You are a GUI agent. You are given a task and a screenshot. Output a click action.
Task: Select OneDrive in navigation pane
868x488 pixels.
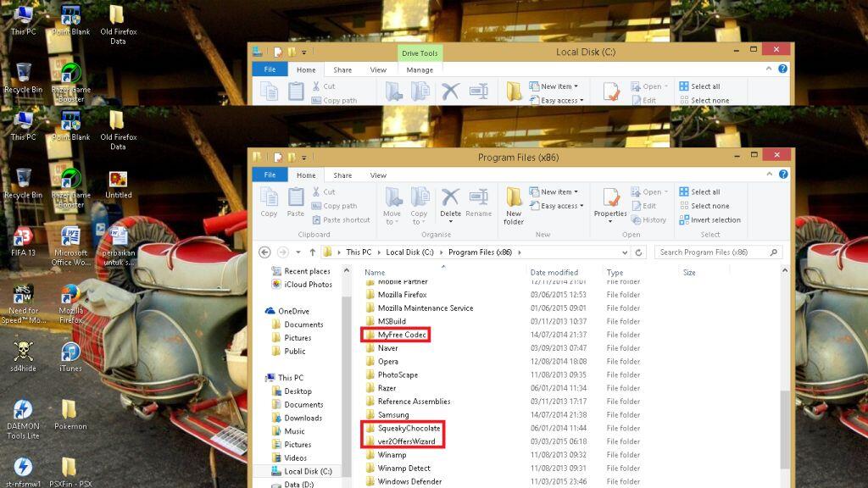287,312
